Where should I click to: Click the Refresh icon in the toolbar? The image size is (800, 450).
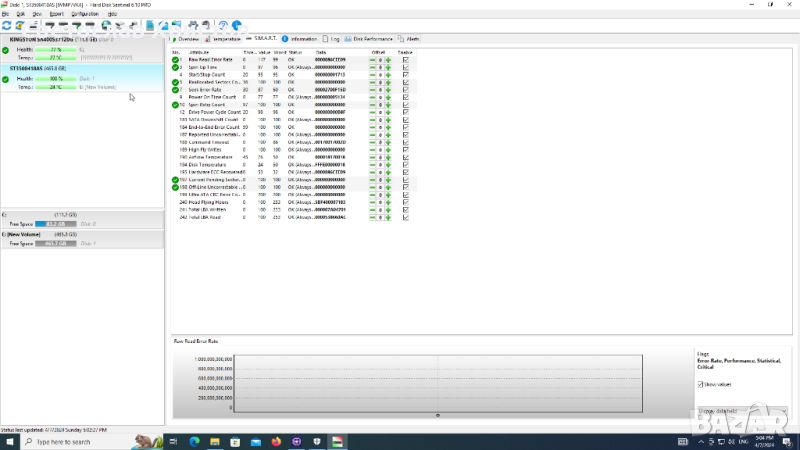point(7,26)
